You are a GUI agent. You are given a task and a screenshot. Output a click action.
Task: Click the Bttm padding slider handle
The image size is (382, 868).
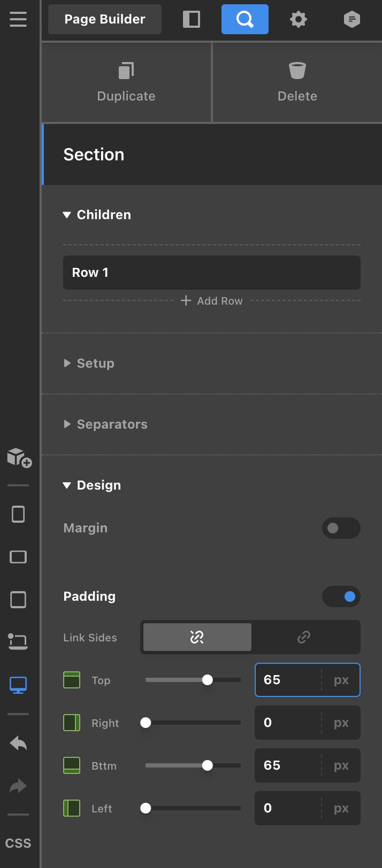[x=208, y=765]
